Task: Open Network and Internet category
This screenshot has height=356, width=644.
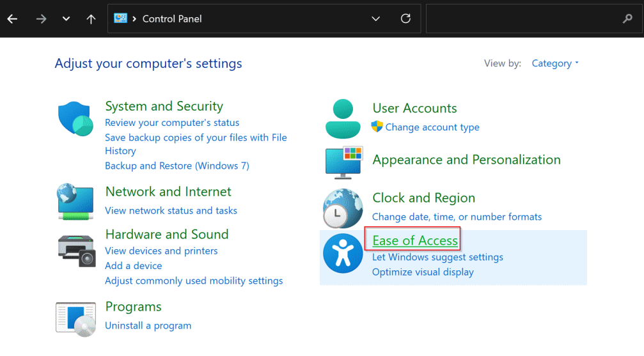Action: 168,191
